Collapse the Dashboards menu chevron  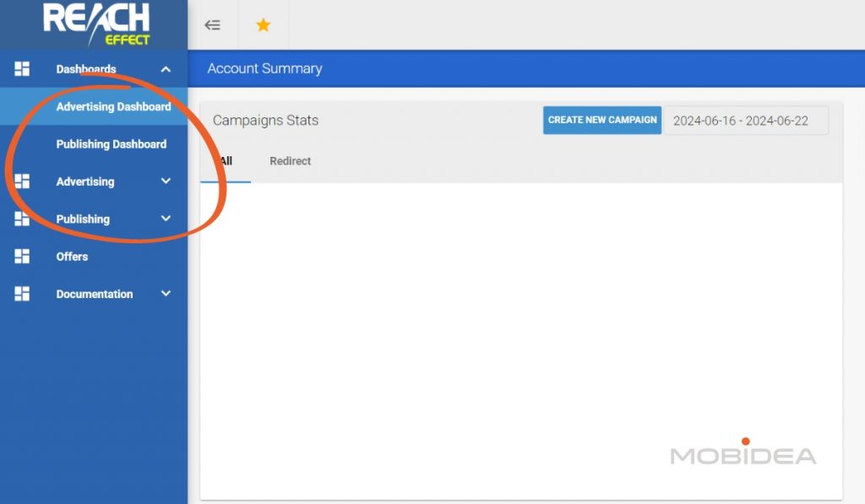[x=166, y=69]
